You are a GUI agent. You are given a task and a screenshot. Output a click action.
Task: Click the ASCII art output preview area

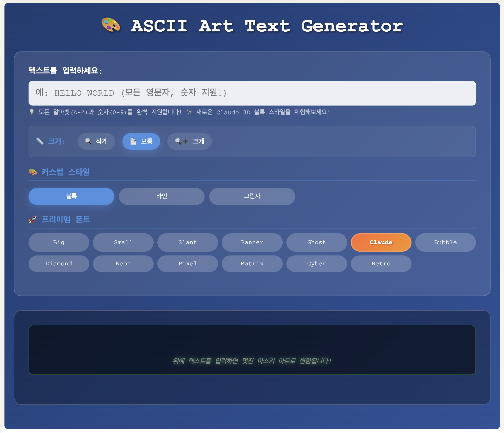point(252,350)
